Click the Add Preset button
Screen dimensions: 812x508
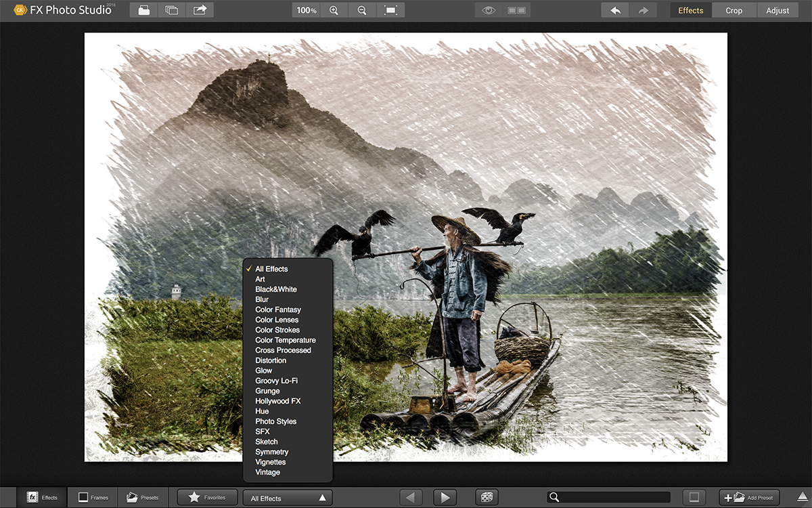(749, 498)
